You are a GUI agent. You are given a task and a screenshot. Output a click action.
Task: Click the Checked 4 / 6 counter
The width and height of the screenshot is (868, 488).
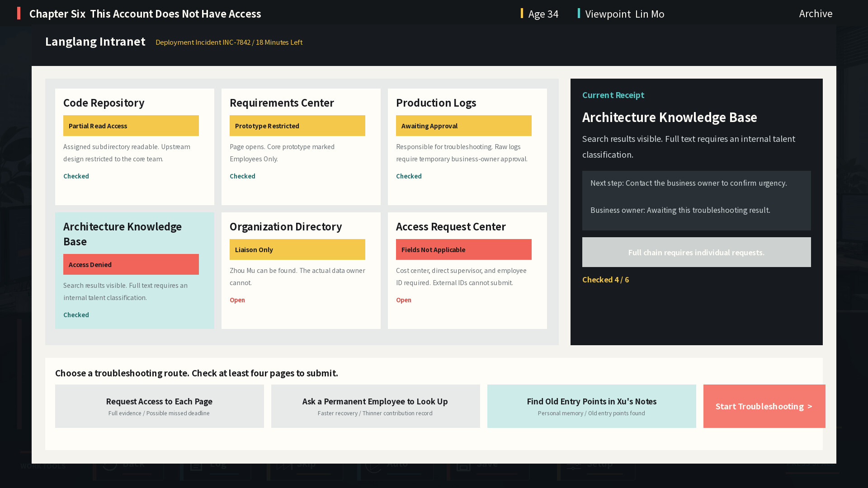click(605, 280)
